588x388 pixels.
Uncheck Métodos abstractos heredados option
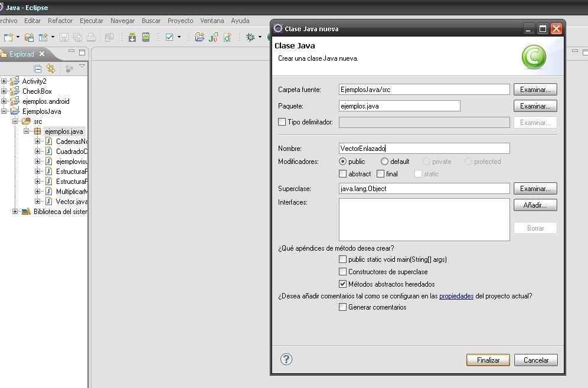click(342, 284)
